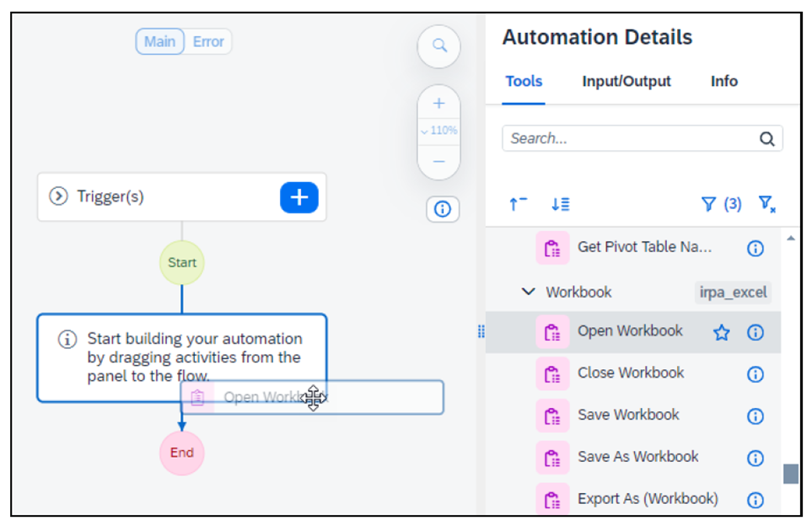Open the 110% zoom level dropdown
This screenshot has height=526, width=812.
click(x=438, y=131)
